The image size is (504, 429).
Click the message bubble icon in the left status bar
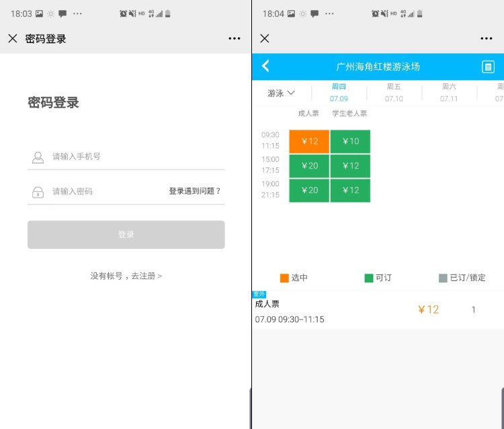coord(62,13)
